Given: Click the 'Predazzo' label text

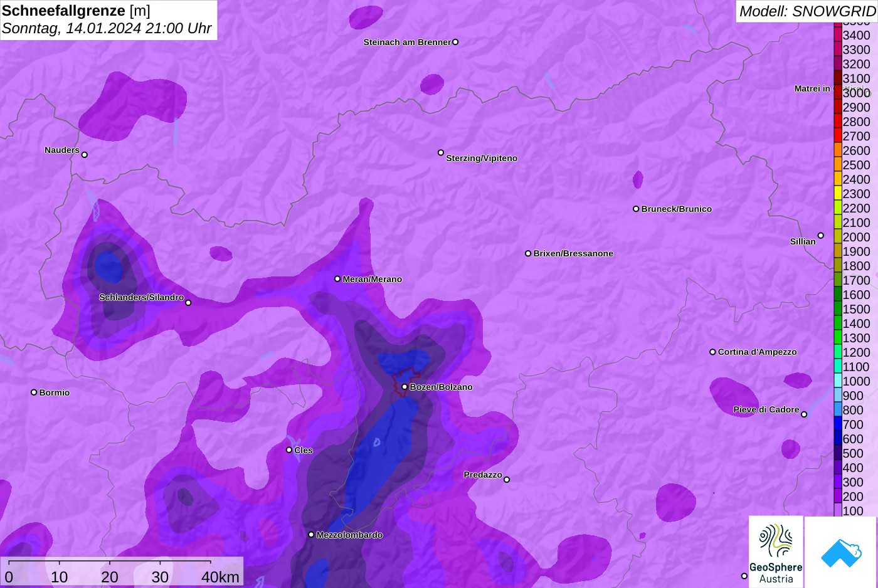Looking at the screenshot, I should (483, 475).
